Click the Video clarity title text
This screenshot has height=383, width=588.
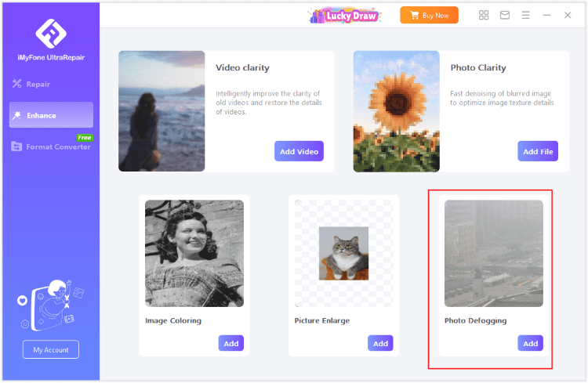click(x=242, y=68)
